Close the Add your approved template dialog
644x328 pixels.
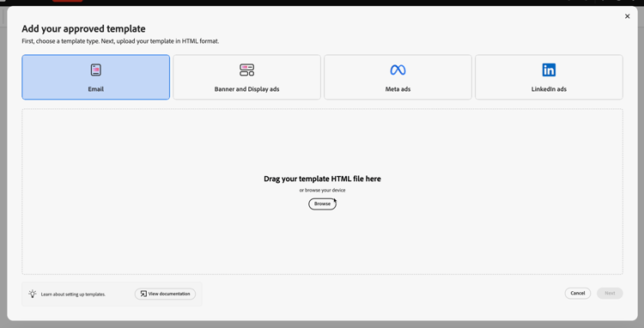click(x=627, y=16)
